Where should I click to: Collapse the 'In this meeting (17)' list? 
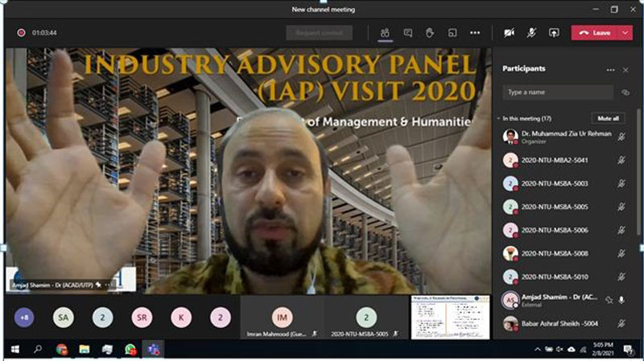tap(497, 118)
